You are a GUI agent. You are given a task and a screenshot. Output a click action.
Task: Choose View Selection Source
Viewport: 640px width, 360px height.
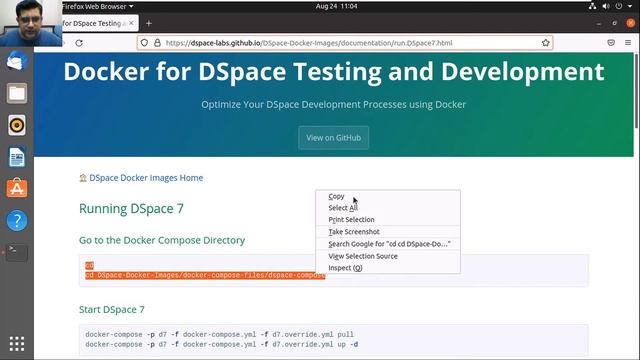coord(388,256)
